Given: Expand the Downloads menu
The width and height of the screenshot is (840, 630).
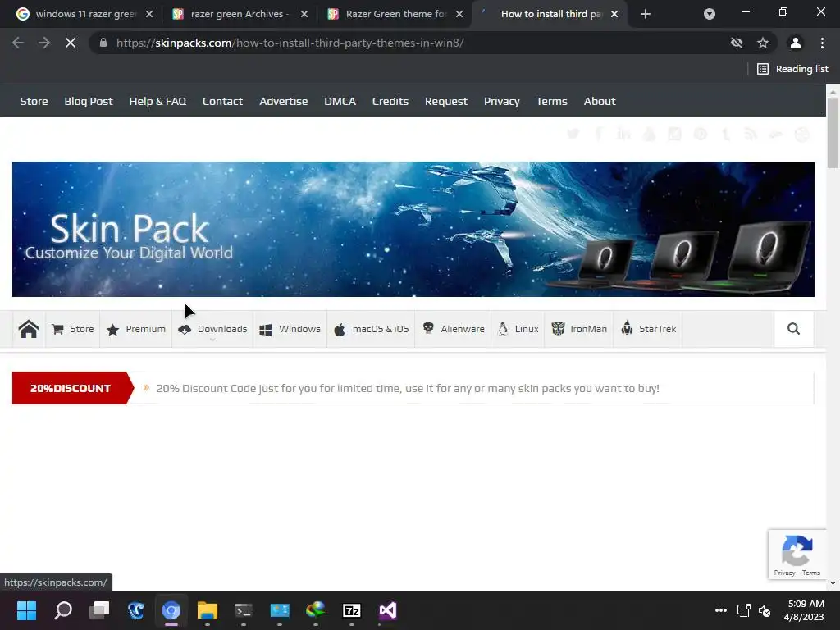Looking at the screenshot, I should pos(212,329).
